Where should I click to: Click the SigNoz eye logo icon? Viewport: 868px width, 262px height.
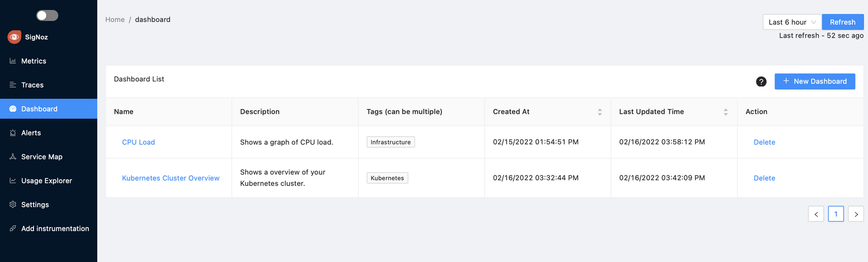click(15, 37)
